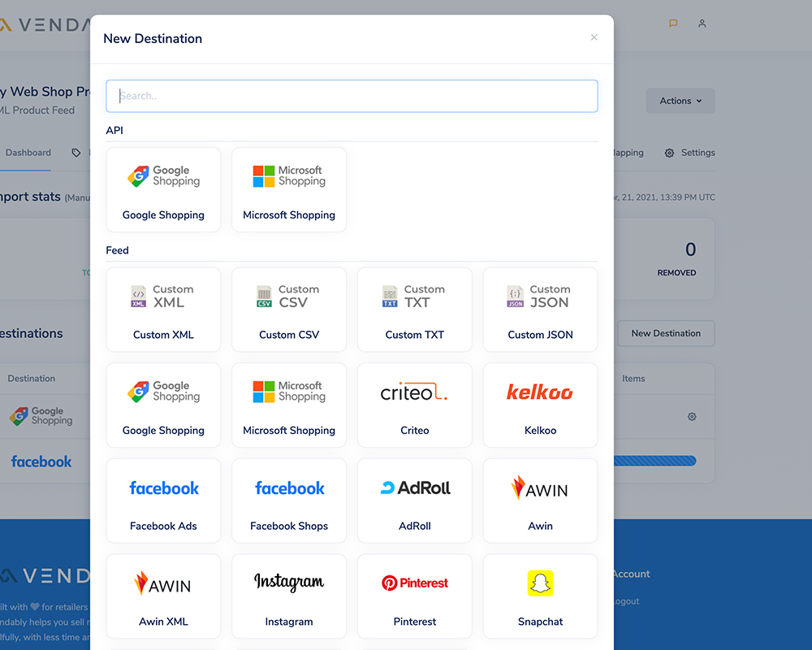Focus the destination Search field
Viewport: 812px width, 650px height.
352,96
